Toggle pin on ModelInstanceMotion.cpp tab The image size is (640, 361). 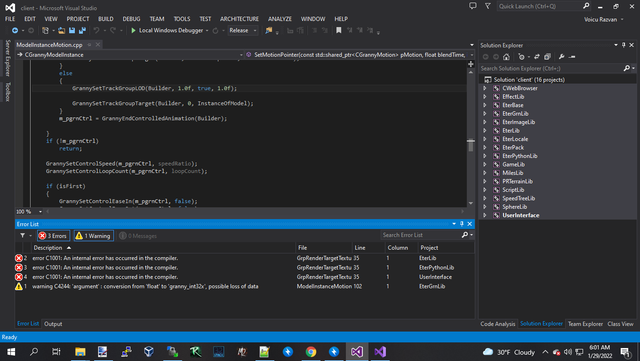pyautogui.click(x=89, y=45)
